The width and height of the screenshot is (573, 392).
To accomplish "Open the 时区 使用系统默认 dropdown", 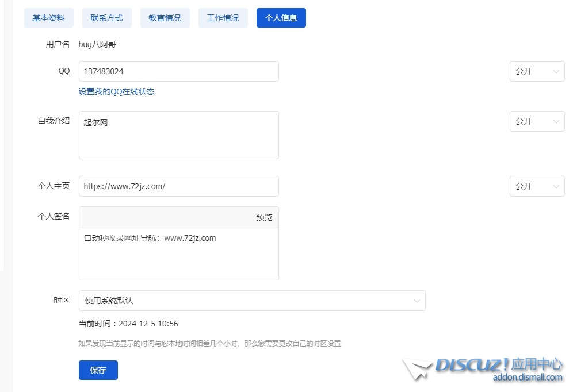I will [x=252, y=301].
